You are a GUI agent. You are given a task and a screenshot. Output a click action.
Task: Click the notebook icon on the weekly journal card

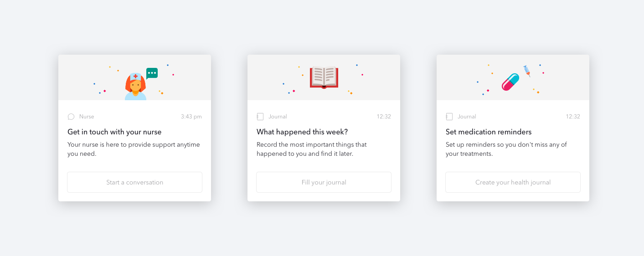click(x=260, y=117)
